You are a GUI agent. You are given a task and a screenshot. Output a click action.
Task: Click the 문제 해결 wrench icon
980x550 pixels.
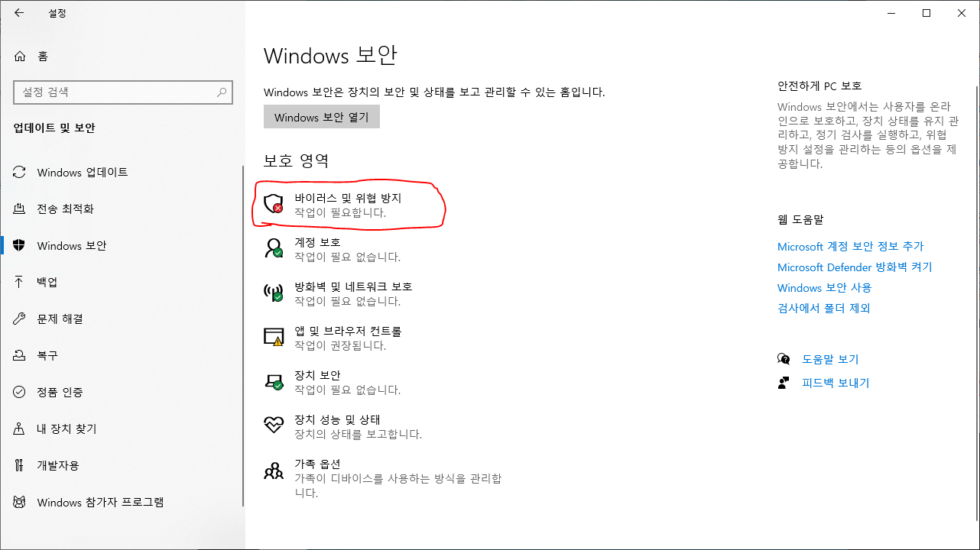(x=20, y=319)
